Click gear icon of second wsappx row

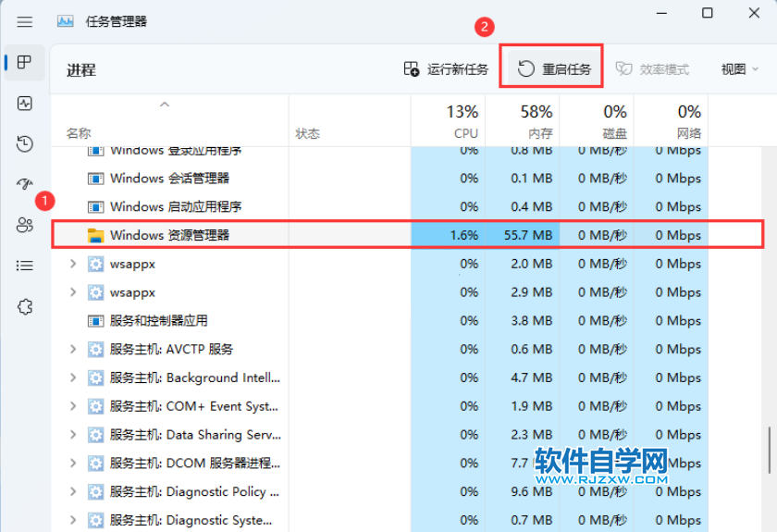(95, 292)
